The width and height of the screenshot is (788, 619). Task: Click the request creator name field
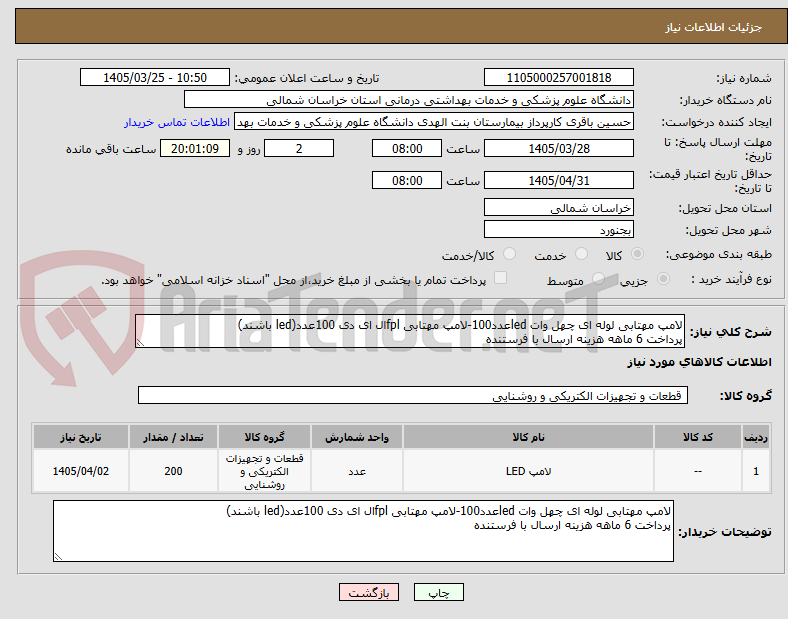(434, 122)
